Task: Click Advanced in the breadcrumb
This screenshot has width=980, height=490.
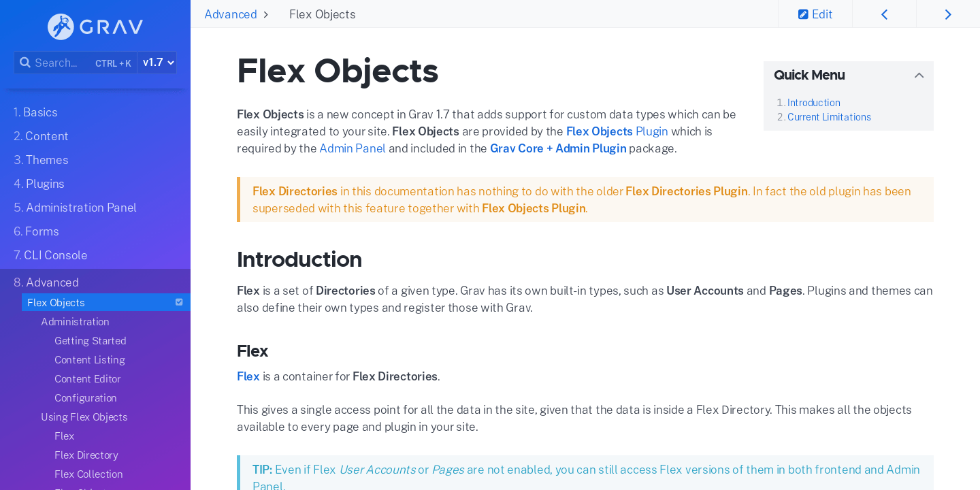Action: 231,14
